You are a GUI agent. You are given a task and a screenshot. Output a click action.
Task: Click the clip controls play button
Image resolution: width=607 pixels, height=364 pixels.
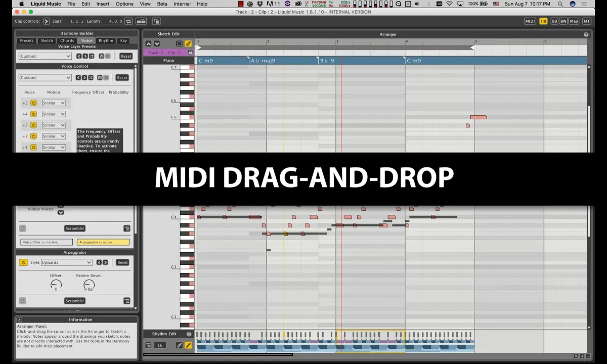47,21
